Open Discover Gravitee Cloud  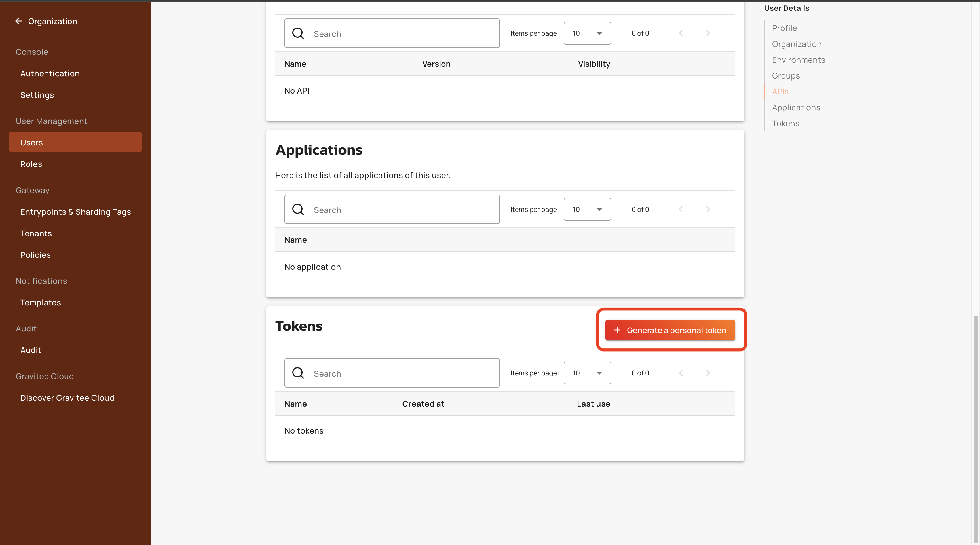(x=67, y=398)
